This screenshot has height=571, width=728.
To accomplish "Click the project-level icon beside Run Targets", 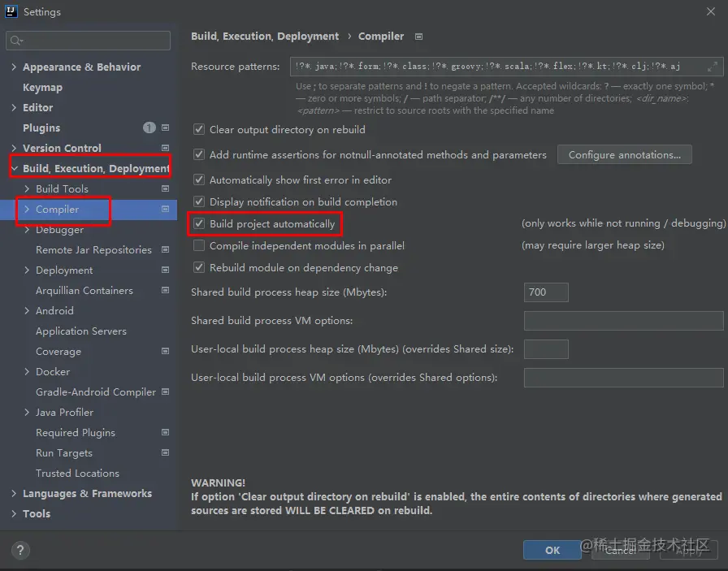I will coord(165,452).
